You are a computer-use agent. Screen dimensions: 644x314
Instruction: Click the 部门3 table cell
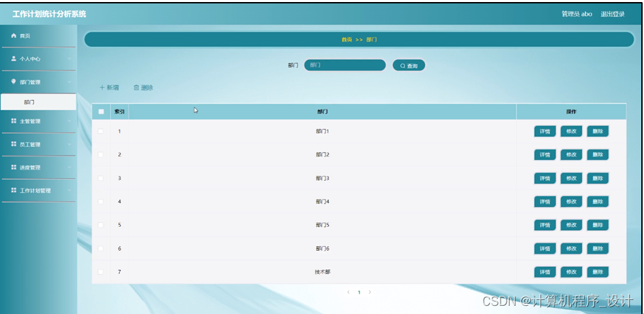coord(323,178)
